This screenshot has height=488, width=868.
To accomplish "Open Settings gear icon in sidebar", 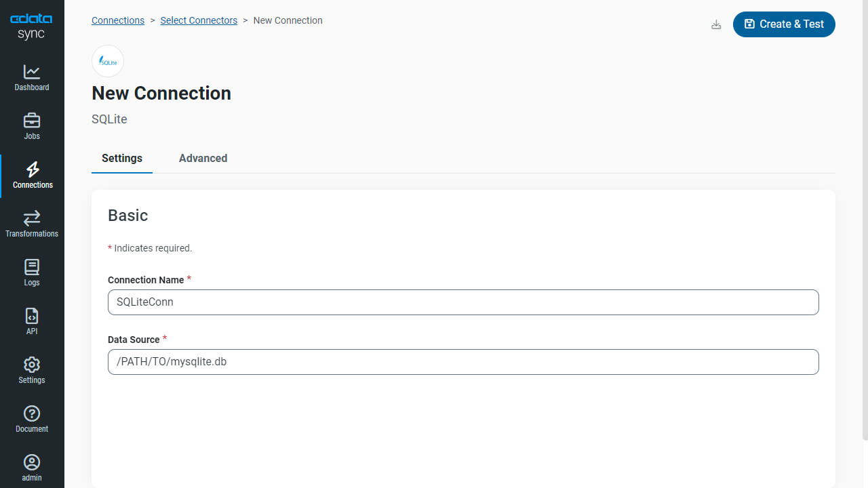I will 32,365.
